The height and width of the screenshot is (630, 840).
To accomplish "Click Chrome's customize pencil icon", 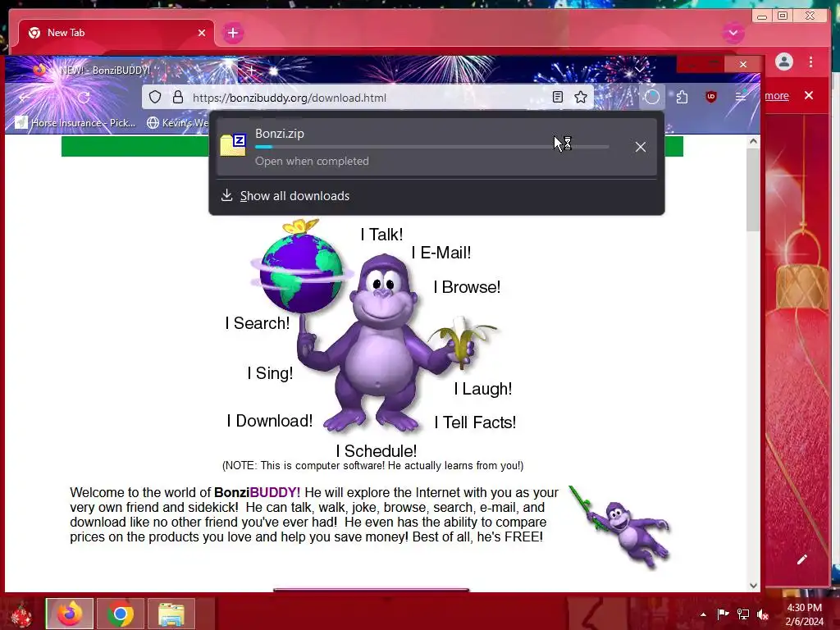I will (x=802, y=559).
